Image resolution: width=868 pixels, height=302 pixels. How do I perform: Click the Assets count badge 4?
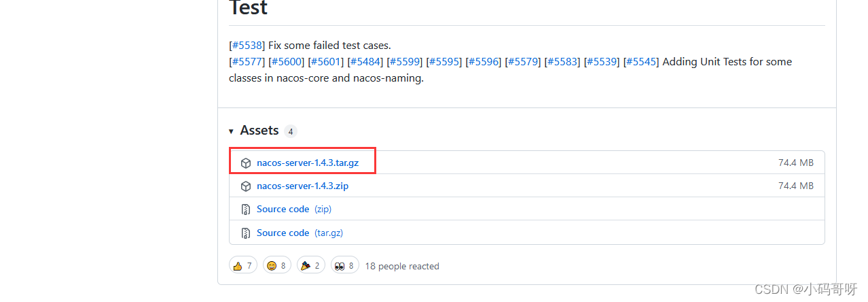[x=291, y=131]
